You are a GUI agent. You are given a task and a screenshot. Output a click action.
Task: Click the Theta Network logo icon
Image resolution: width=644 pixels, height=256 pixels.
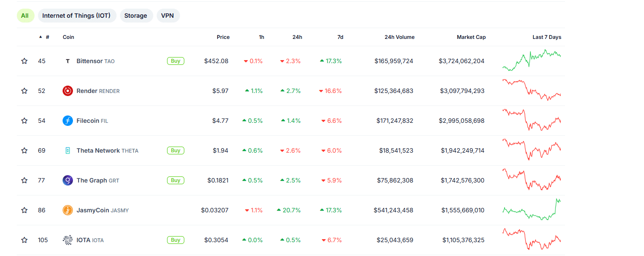pos(68,150)
